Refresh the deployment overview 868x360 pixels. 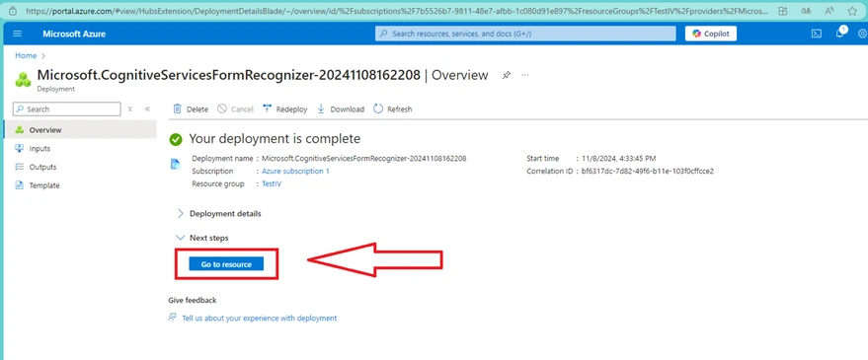(x=392, y=108)
